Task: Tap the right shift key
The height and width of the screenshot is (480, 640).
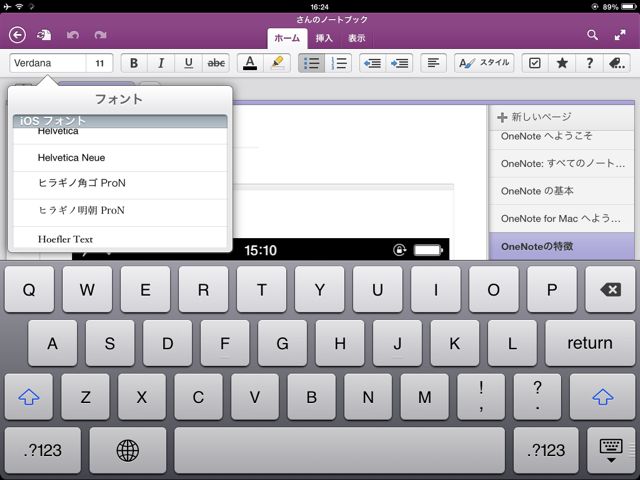Action: (602, 396)
